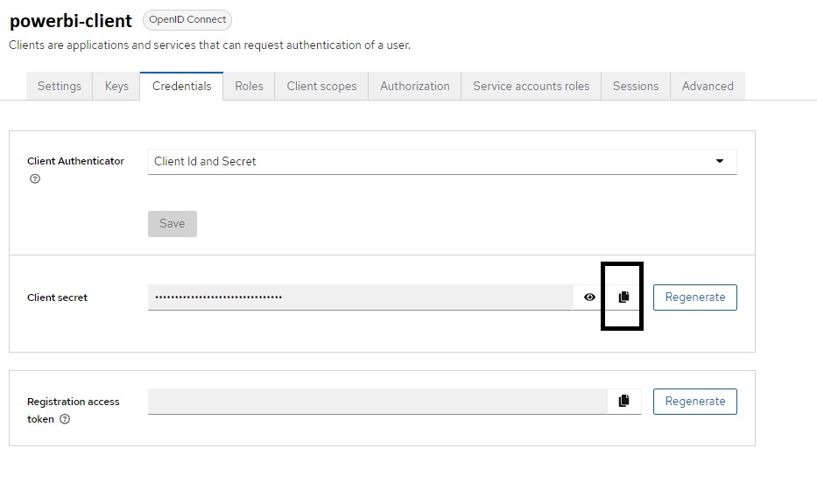View the Sessions tab

[635, 87]
